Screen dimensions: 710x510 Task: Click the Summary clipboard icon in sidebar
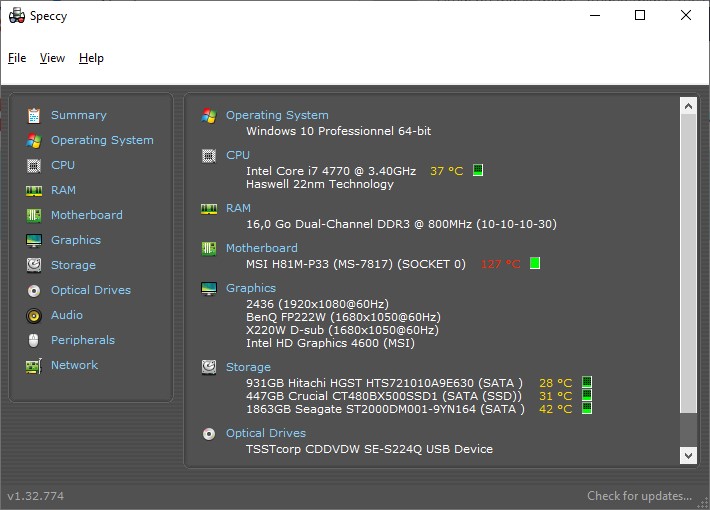(34, 115)
